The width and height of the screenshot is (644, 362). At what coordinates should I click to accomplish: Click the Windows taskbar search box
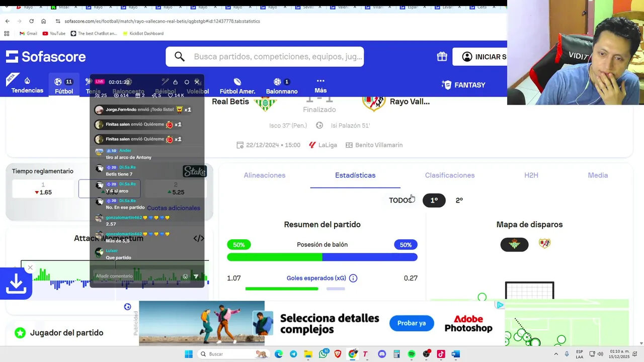point(233,354)
